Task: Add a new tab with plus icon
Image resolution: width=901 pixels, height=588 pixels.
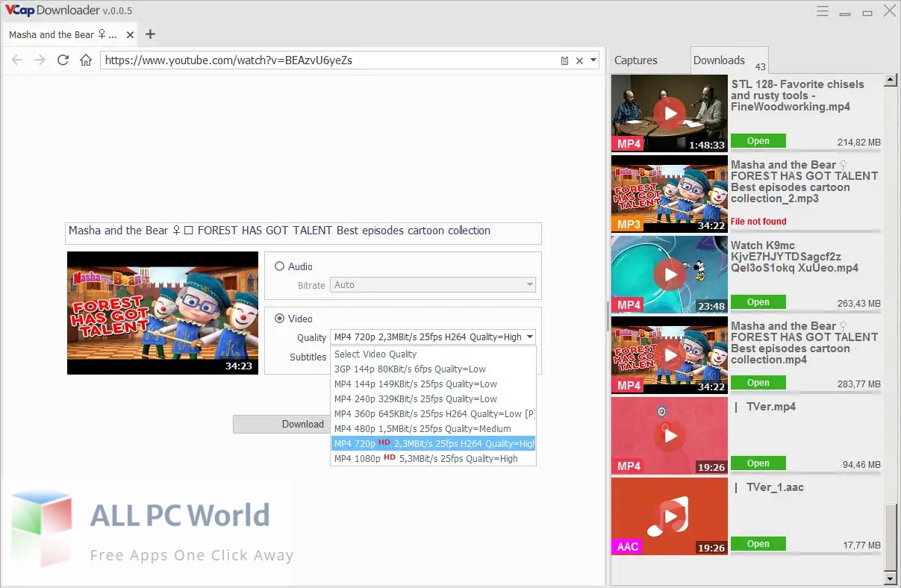Action: (150, 34)
